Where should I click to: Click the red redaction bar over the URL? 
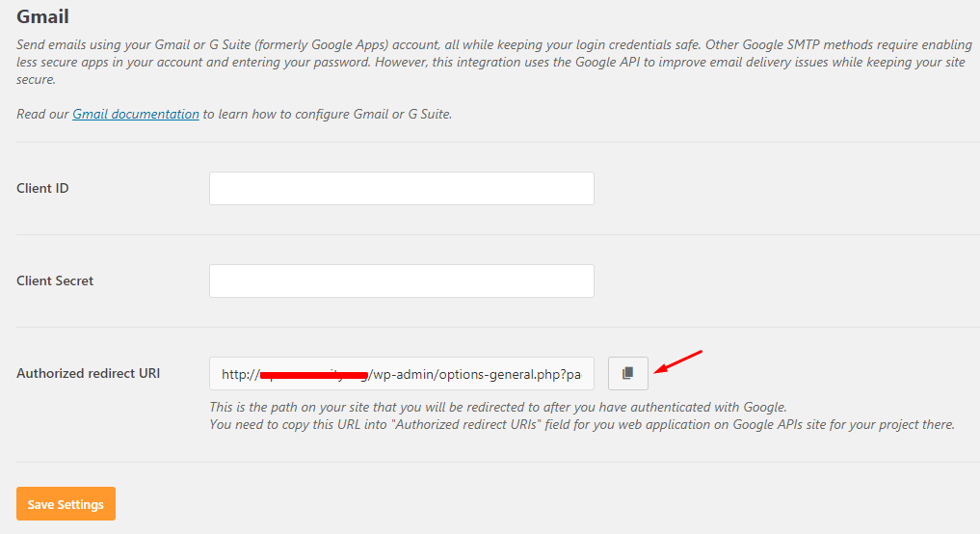[x=314, y=374]
